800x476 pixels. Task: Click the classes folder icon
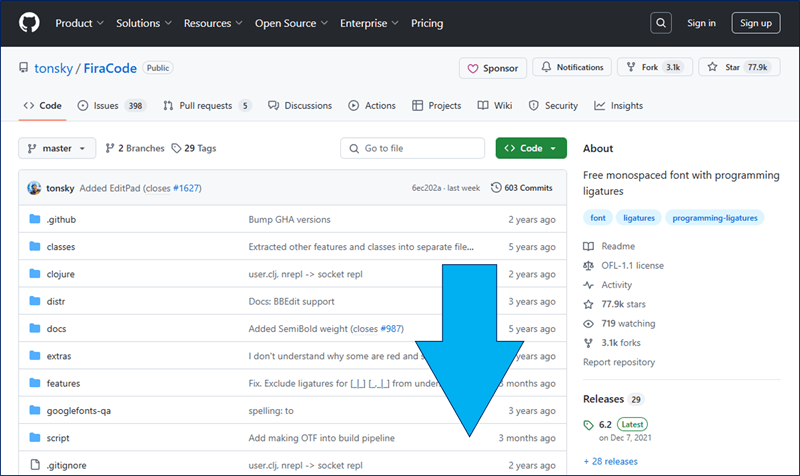35,246
